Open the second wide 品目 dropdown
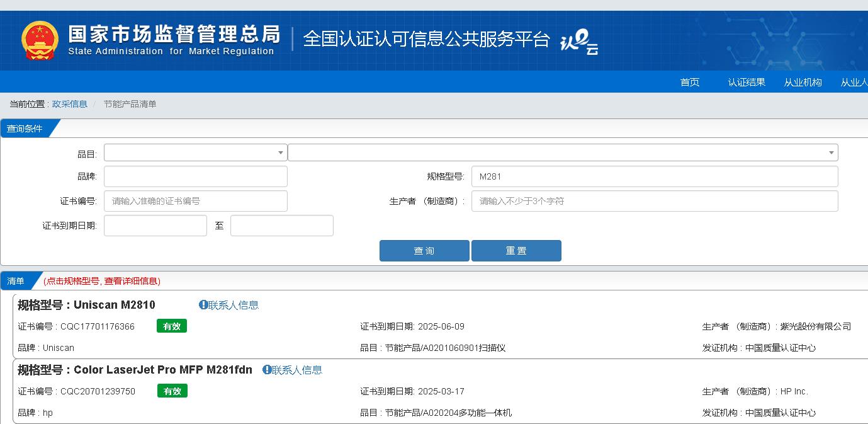 [563, 152]
